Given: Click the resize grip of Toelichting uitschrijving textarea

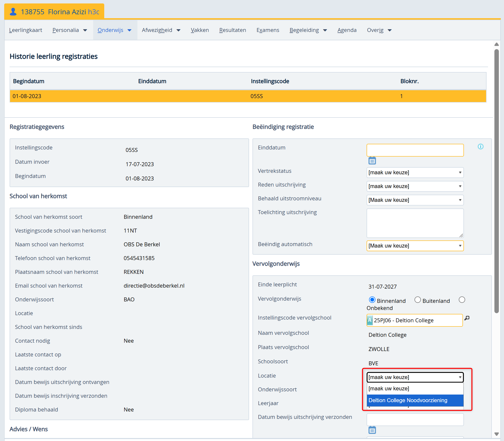Looking at the screenshot, I should tap(461, 235).
